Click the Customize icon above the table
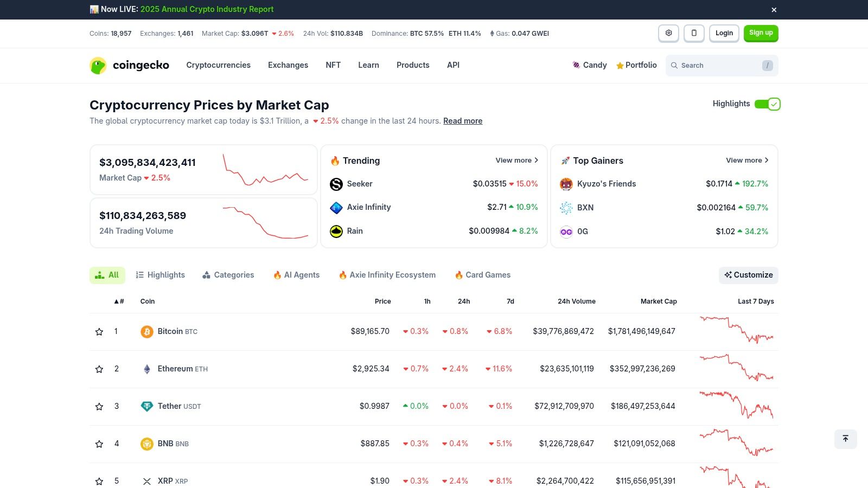Image resolution: width=868 pixels, height=488 pixels. (x=727, y=275)
